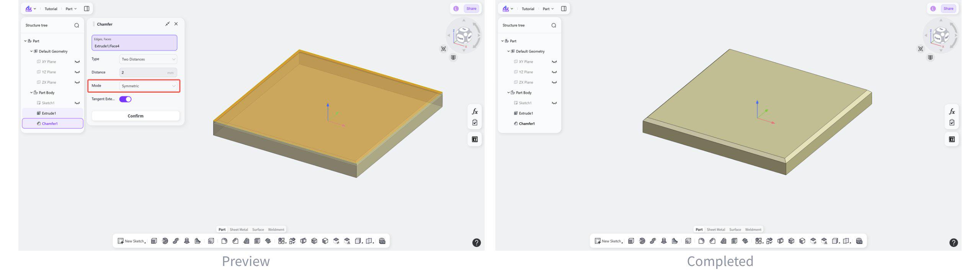Collapse Part Body in Preview tree
This screenshot has height=279, width=980.
click(x=31, y=93)
